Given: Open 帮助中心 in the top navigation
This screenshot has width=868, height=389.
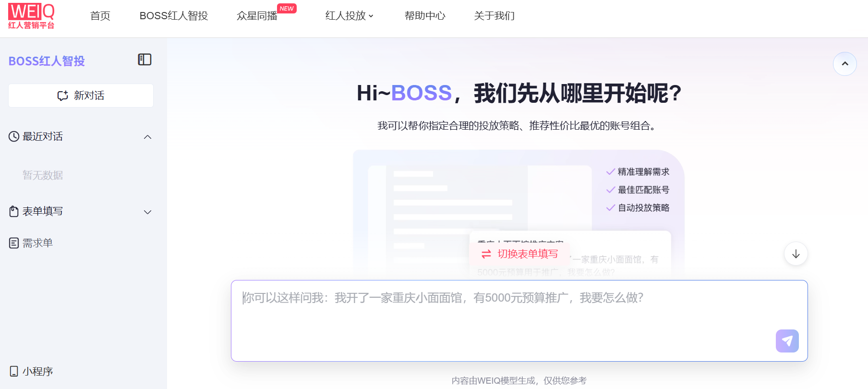Looking at the screenshot, I should pos(425,16).
